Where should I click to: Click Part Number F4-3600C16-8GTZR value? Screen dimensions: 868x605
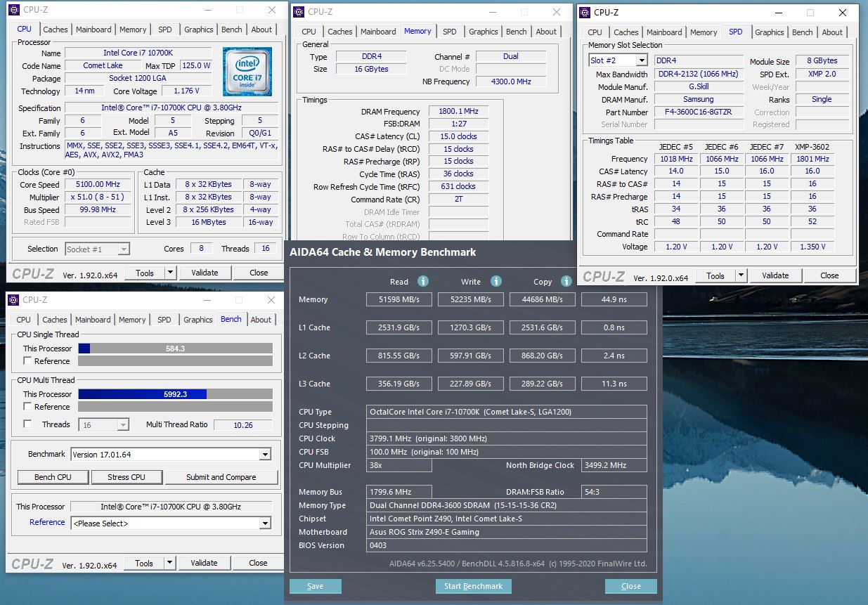(x=699, y=112)
